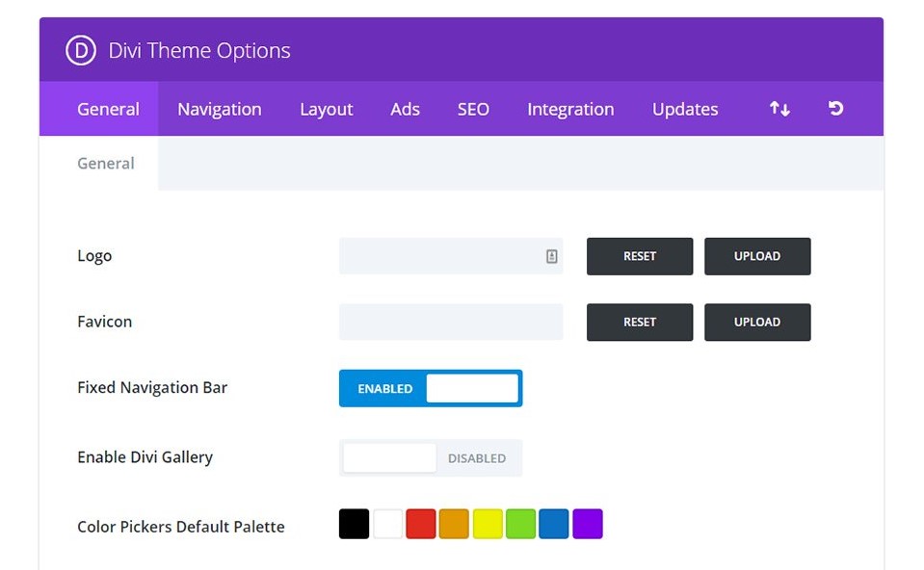
Task: Open the Navigation tab
Action: 219,109
